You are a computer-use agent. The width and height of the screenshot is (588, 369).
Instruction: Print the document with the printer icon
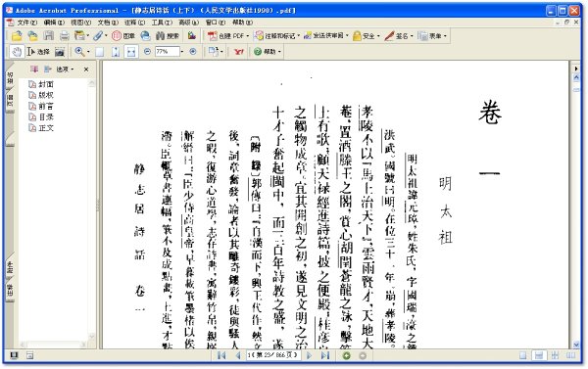(64, 36)
